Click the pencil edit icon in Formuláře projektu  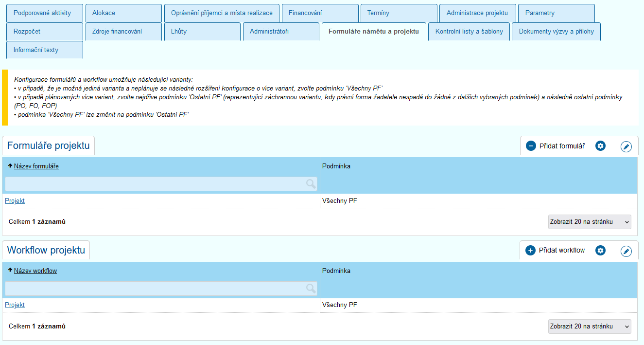tap(626, 146)
